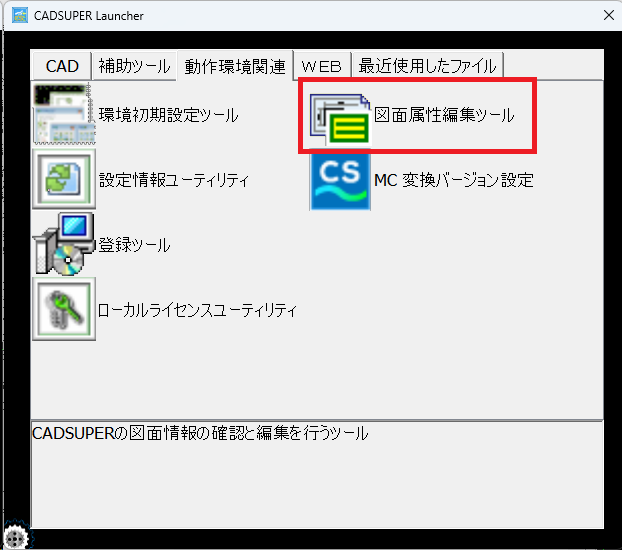Open the WEB tab
Viewport: 622px width, 550px height.
click(x=321, y=66)
